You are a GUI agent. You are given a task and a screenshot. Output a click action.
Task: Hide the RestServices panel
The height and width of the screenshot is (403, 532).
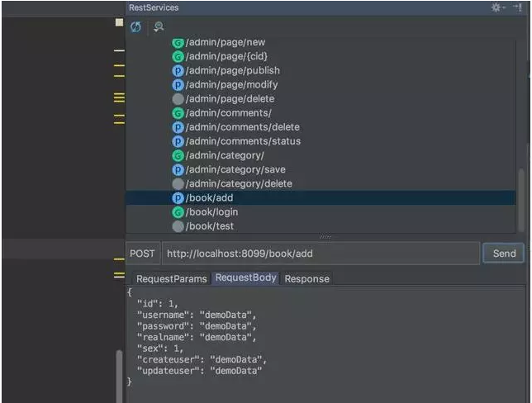click(518, 7)
